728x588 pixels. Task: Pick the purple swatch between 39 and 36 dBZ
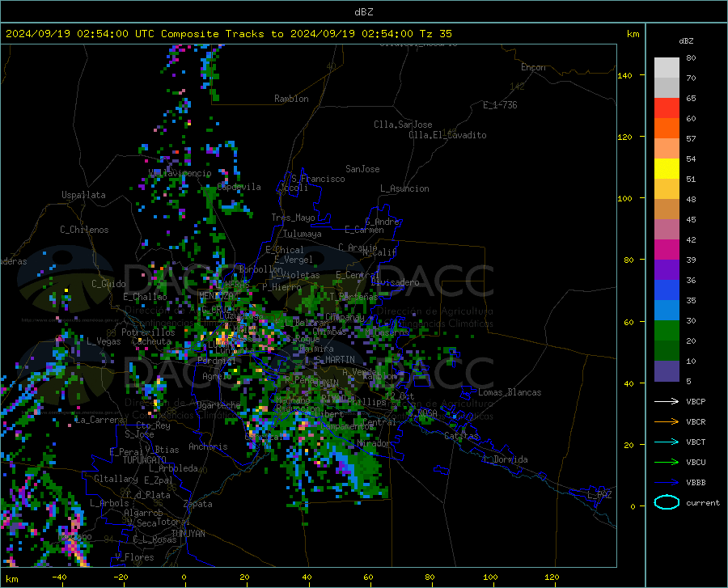(x=667, y=270)
